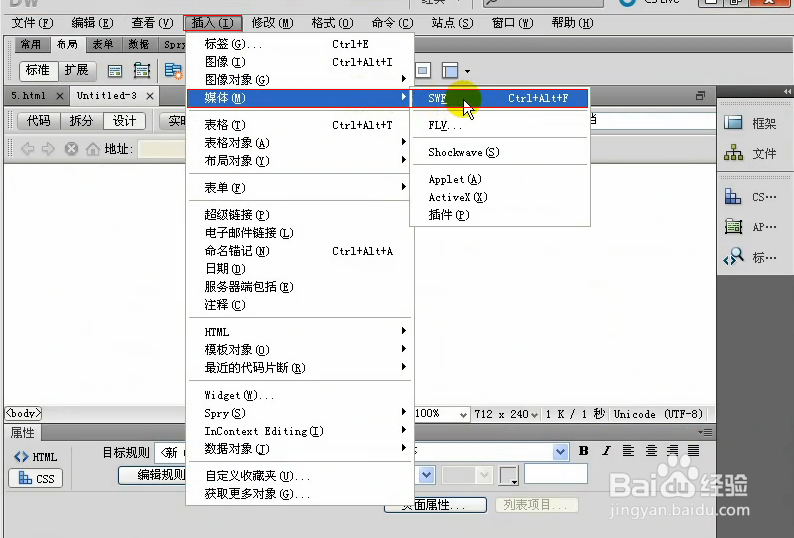Switch to the 布局 insert tab
The height and width of the screenshot is (538, 794).
click(x=67, y=45)
